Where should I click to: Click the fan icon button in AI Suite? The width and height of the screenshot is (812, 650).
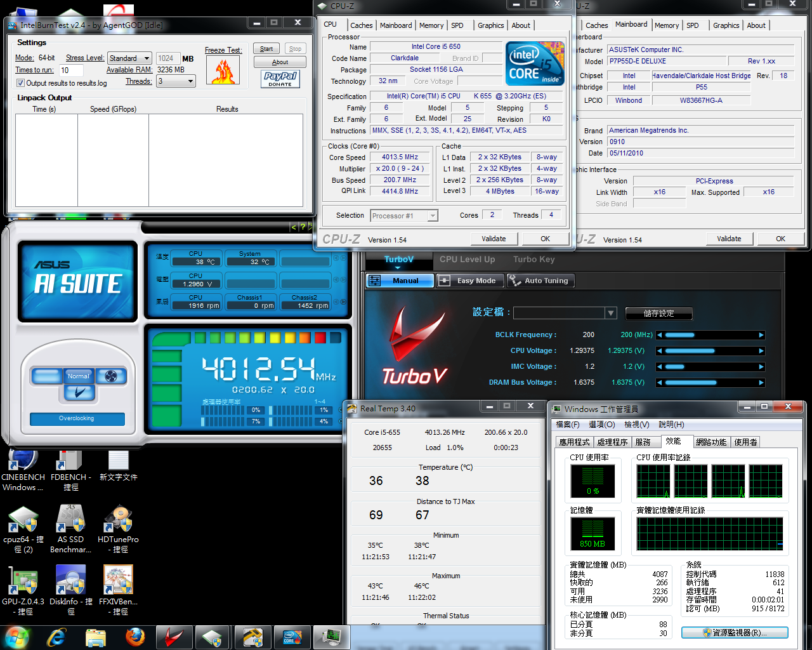click(x=111, y=376)
